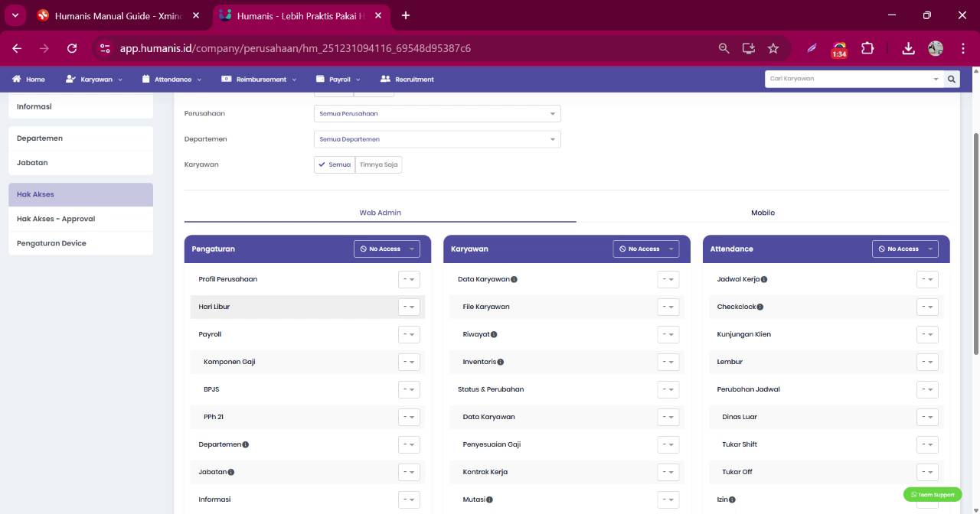
Task: Click the info icon beside Izin
Action: [x=732, y=499]
